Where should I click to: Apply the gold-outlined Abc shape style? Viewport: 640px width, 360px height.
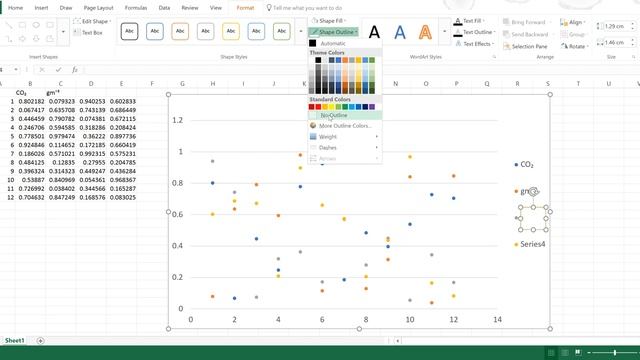[231, 31]
